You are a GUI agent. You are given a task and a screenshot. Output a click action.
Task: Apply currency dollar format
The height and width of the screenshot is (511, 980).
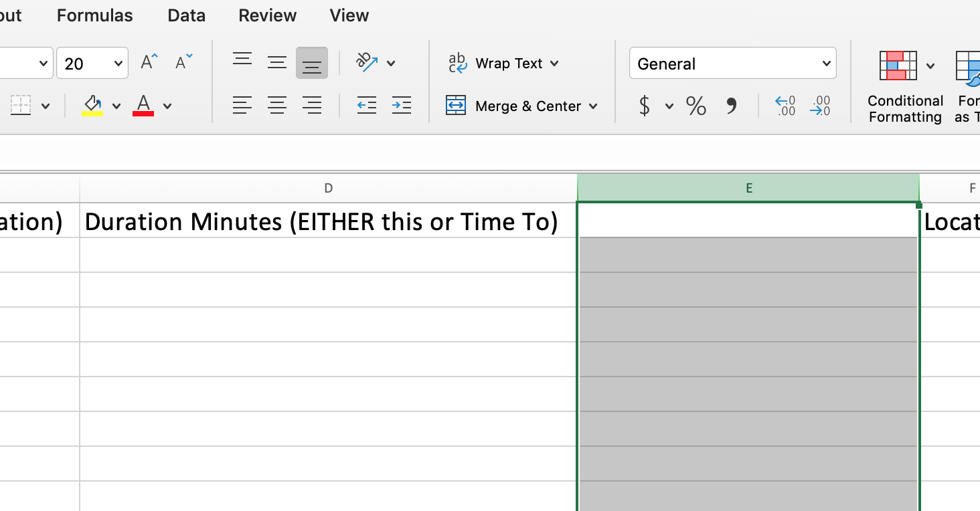(645, 106)
